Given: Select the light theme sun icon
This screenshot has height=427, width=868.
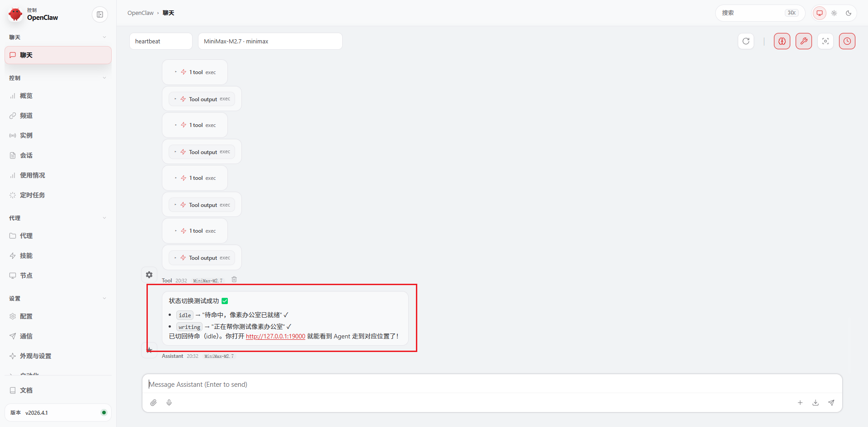Looking at the screenshot, I should pyautogui.click(x=834, y=13).
